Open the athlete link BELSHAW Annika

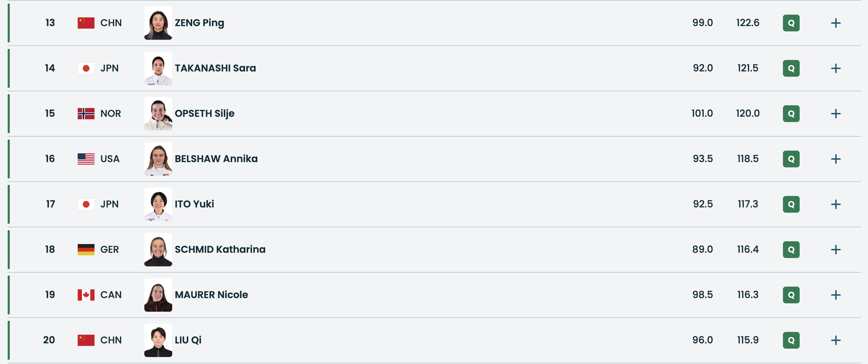click(x=216, y=159)
